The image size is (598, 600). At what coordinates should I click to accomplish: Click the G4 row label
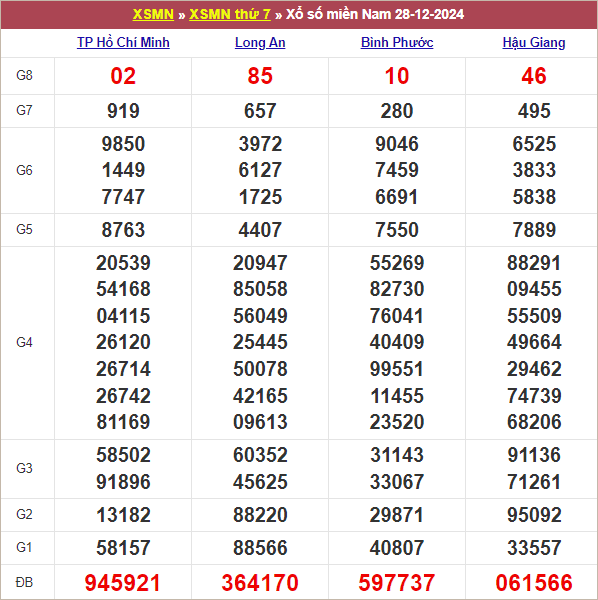24,342
